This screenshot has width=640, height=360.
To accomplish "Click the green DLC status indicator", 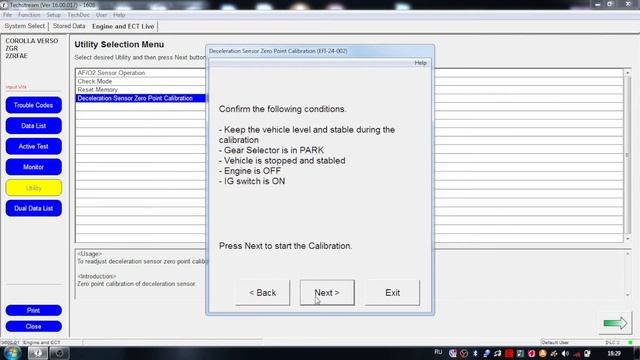I will tap(631, 342).
